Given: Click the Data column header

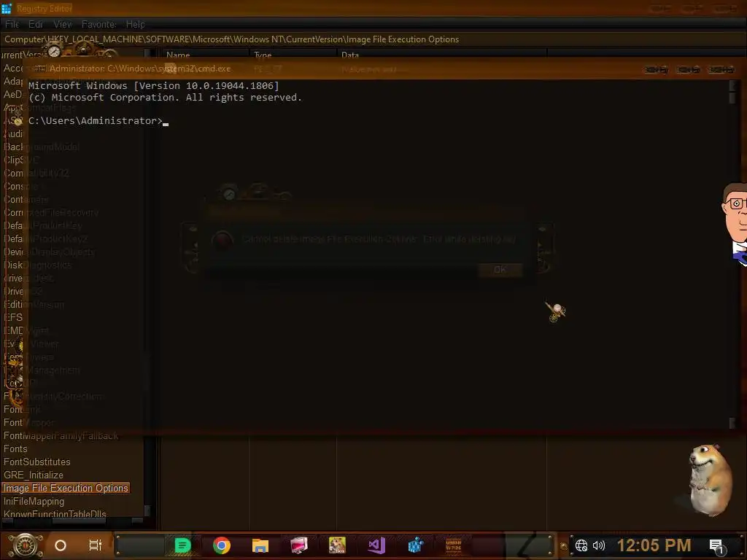Looking at the screenshot, I should pos(441,55).
